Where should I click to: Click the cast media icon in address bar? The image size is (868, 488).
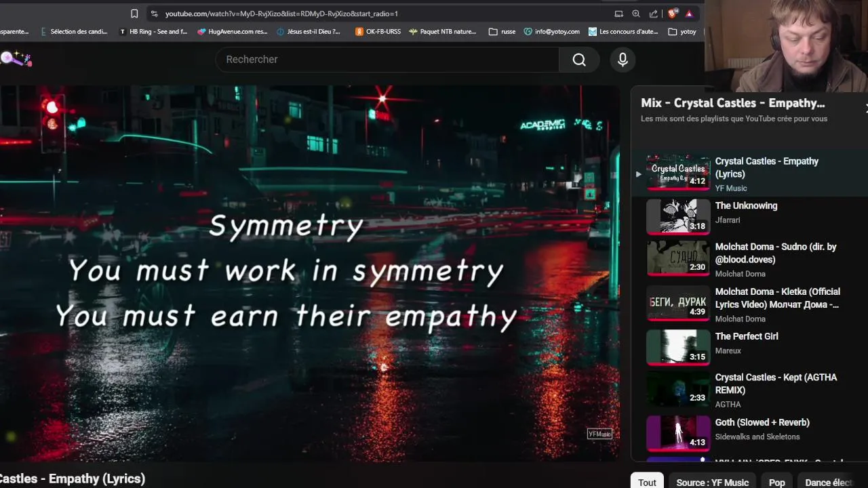[618, 14]
